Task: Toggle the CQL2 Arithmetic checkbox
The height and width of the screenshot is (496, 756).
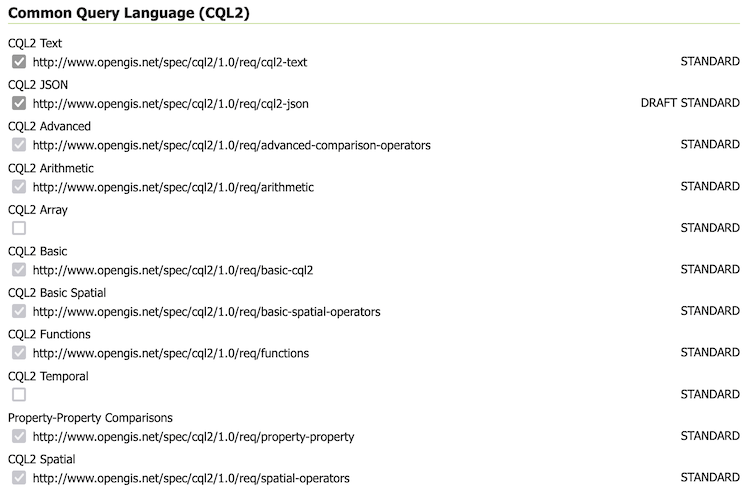Action: [19, 187]
